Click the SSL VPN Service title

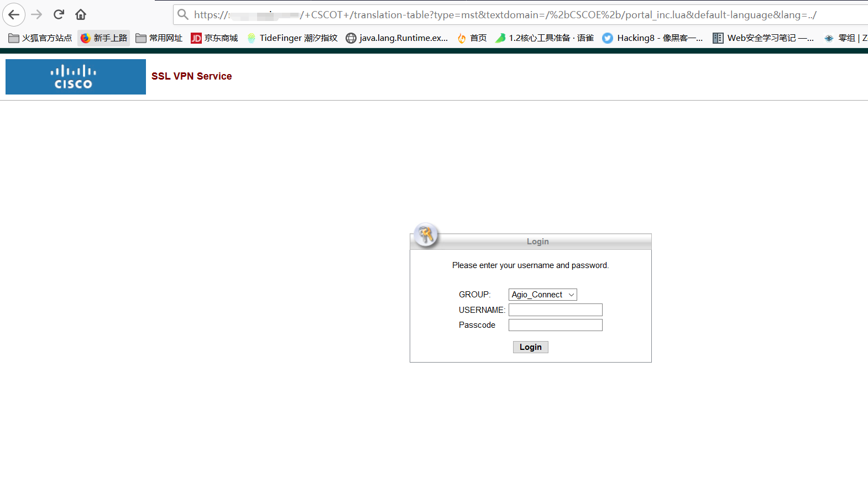pos(191,76)
